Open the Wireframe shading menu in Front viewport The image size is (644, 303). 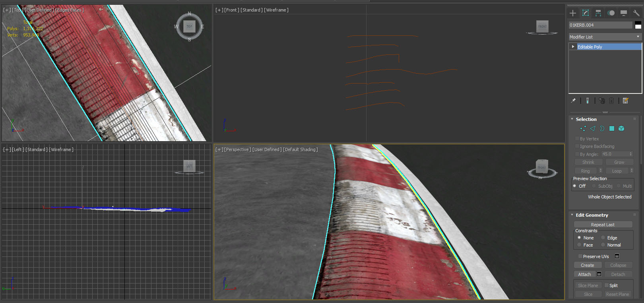pos(276,10)
